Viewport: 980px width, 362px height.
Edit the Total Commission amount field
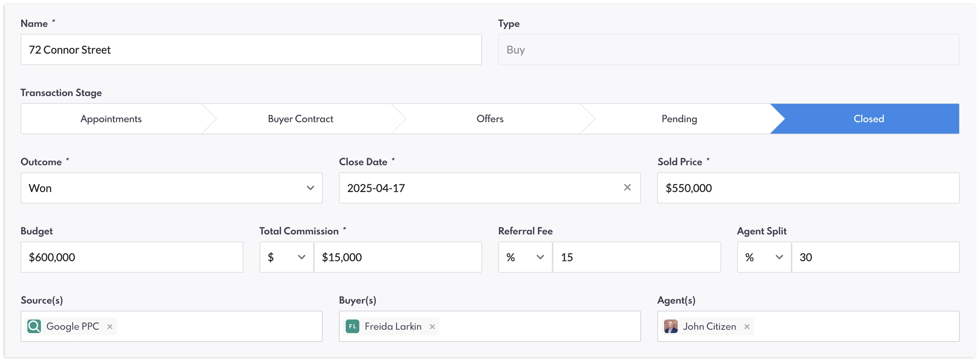398,257
